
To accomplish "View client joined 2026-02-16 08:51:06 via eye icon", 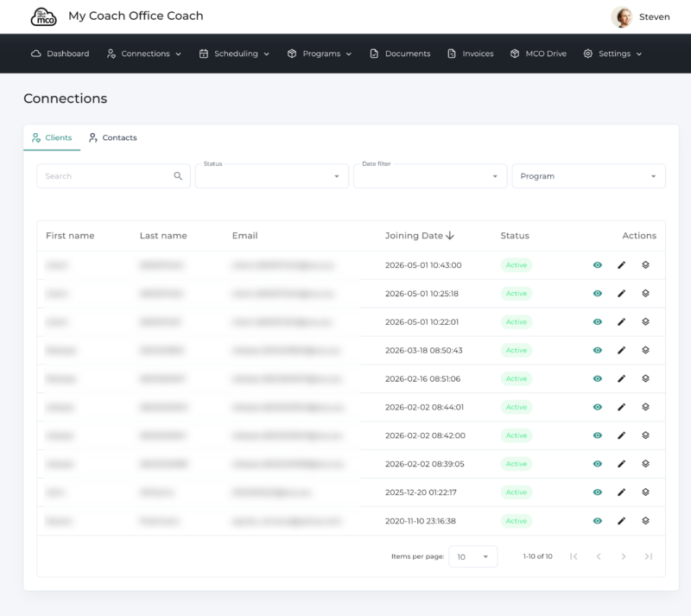I will [x=598, y=378].
